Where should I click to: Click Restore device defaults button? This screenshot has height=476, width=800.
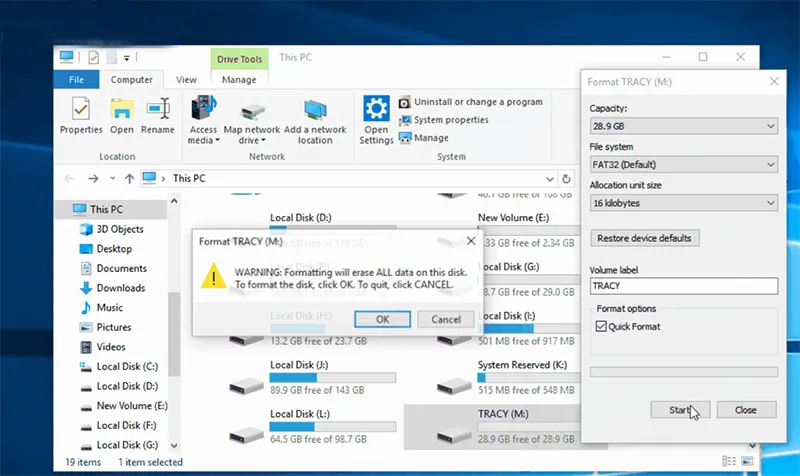coord(644,238)
